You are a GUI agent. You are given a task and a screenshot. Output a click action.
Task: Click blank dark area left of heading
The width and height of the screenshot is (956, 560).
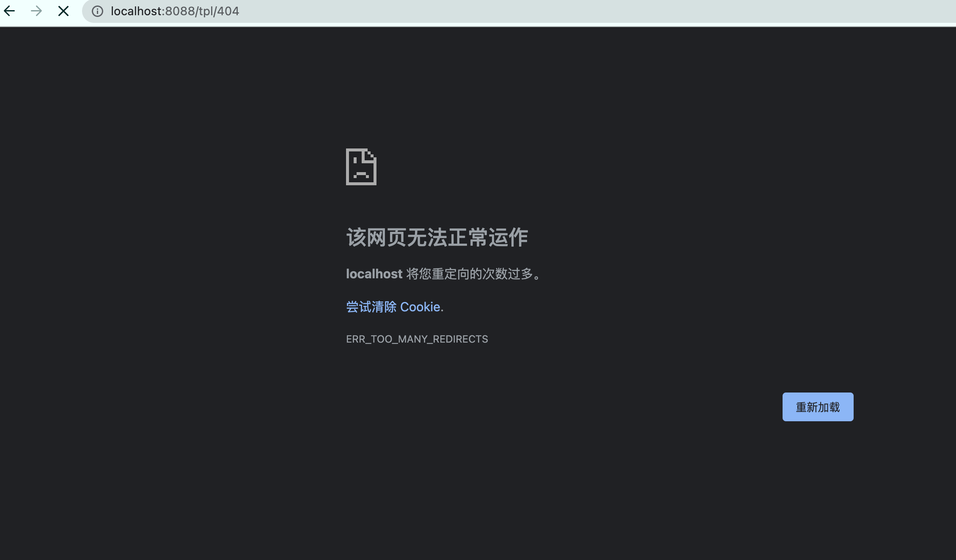169,237
